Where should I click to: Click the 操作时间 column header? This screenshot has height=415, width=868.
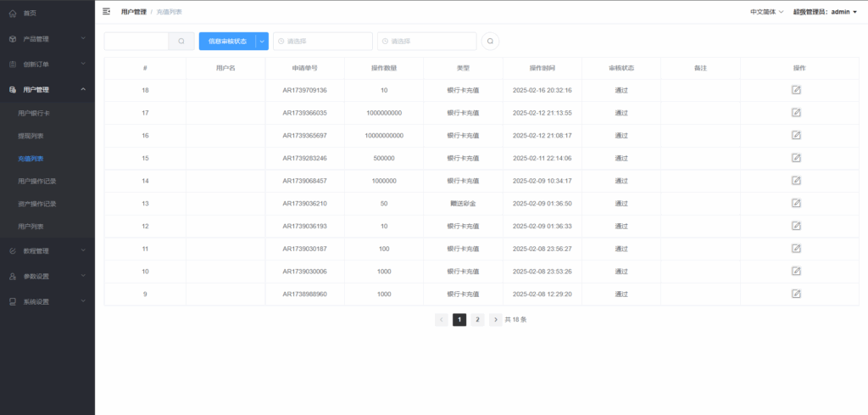(x=542, y=68)
